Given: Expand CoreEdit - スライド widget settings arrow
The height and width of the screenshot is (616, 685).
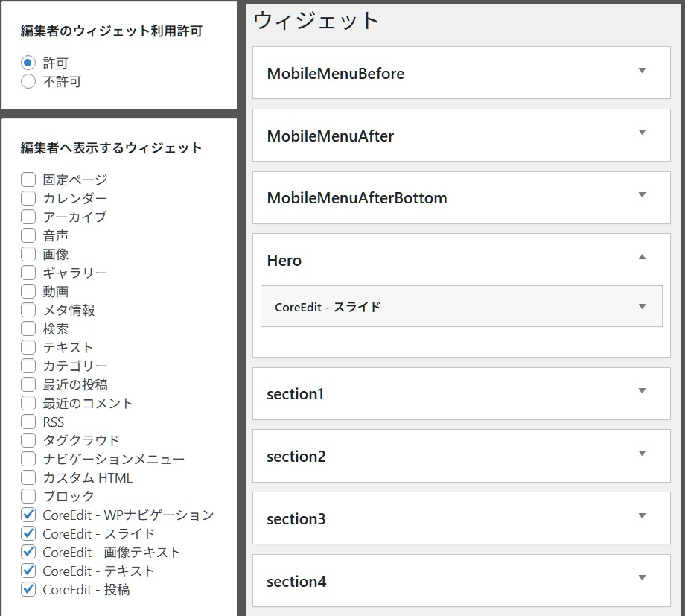Looking at the screenshot, I should click(642, 306).
